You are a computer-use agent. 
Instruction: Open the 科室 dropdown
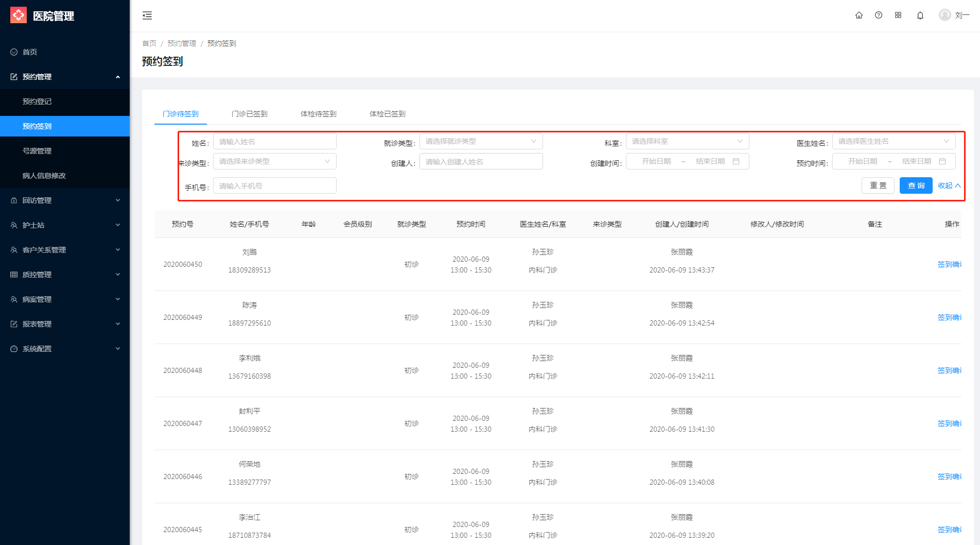click(x=687, y=141)
